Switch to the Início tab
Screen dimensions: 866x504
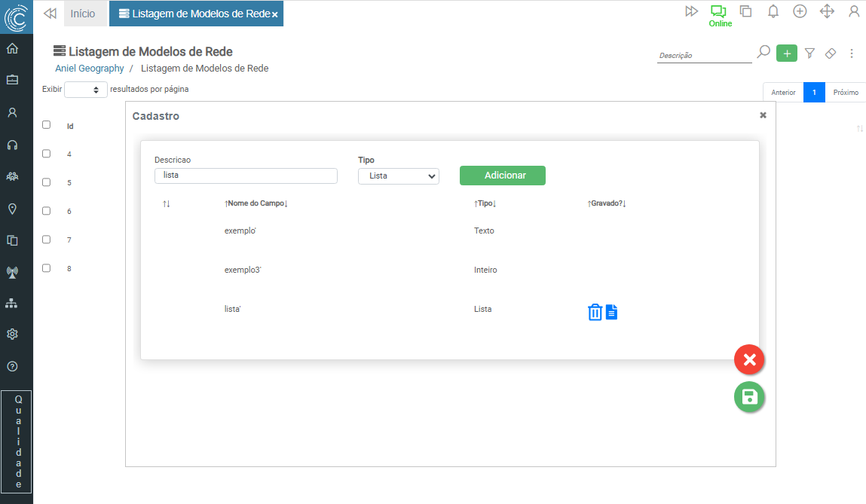coord(83,14)
